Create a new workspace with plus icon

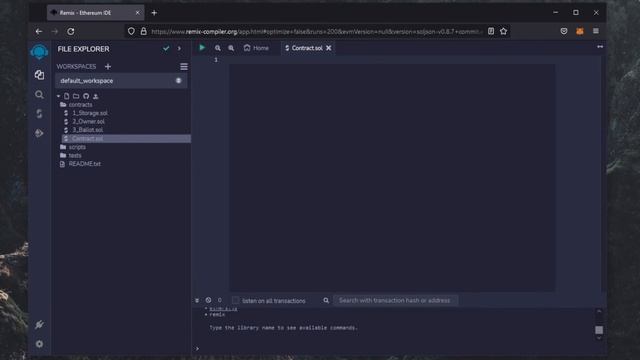coord(108,67)
